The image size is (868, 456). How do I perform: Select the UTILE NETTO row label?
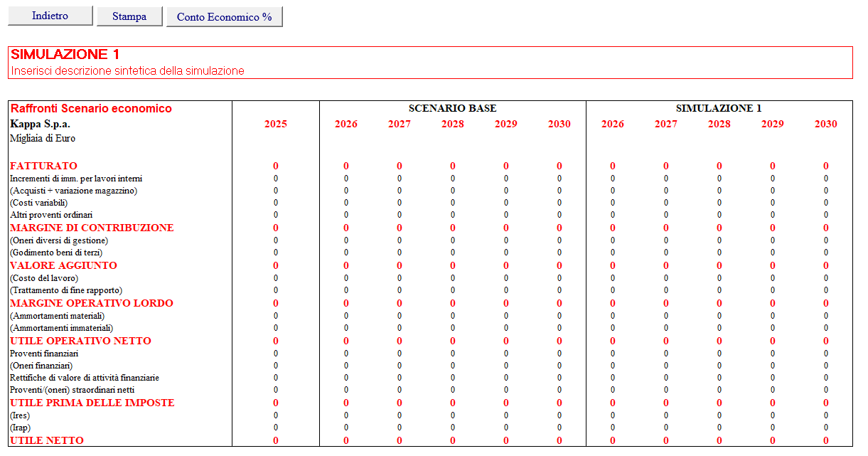click(x=47, y=440)
